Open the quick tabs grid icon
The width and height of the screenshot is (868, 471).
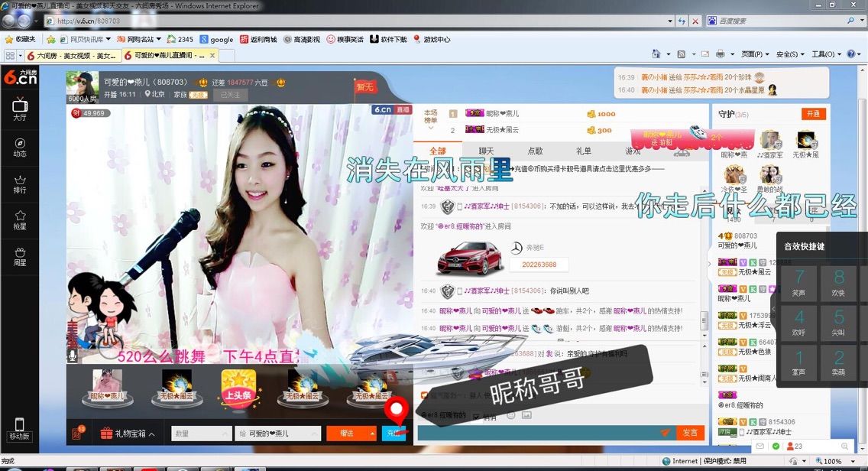click(10, 55)
